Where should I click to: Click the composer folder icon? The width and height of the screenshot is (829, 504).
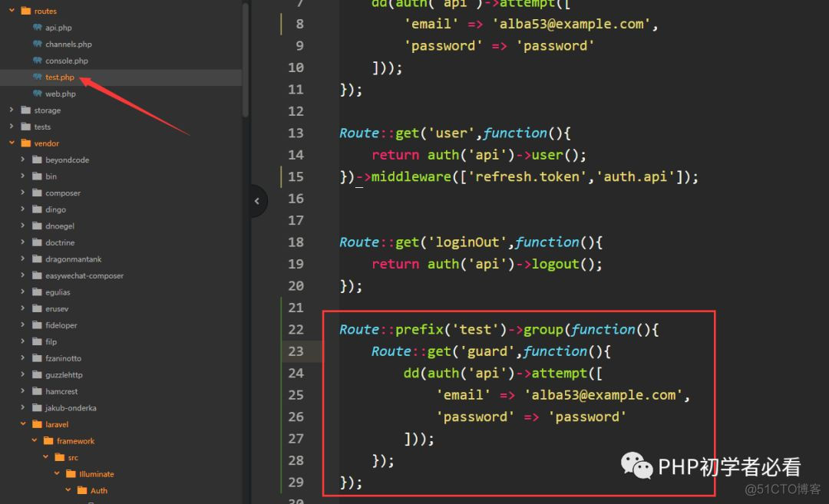[37, 193]
